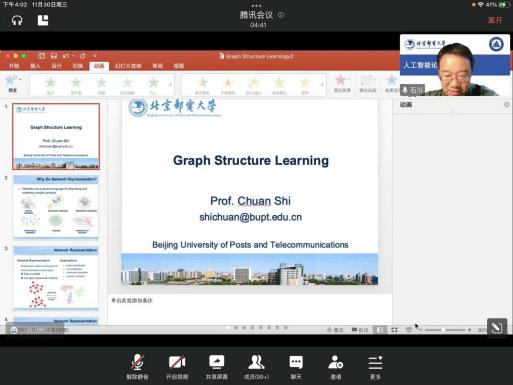Expand the preview (预览) star dropdown arrow
The image size is (513, 385).
point(21,80)
